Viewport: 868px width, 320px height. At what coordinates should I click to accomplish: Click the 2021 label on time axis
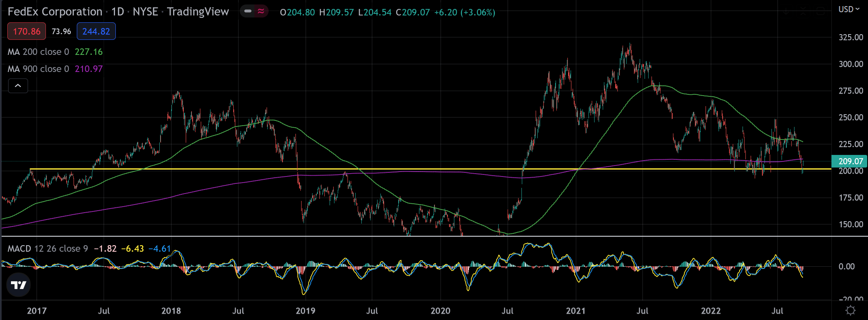click(x=576, y=311)
